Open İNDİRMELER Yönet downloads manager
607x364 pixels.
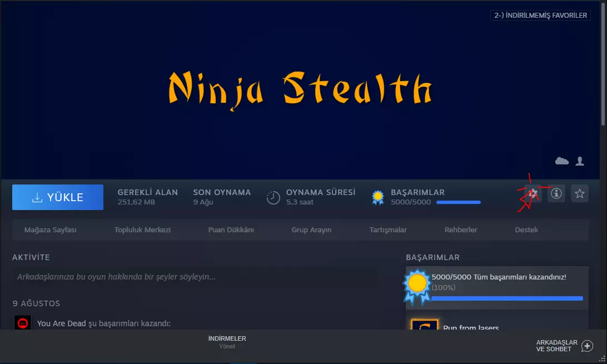[227, 342]
